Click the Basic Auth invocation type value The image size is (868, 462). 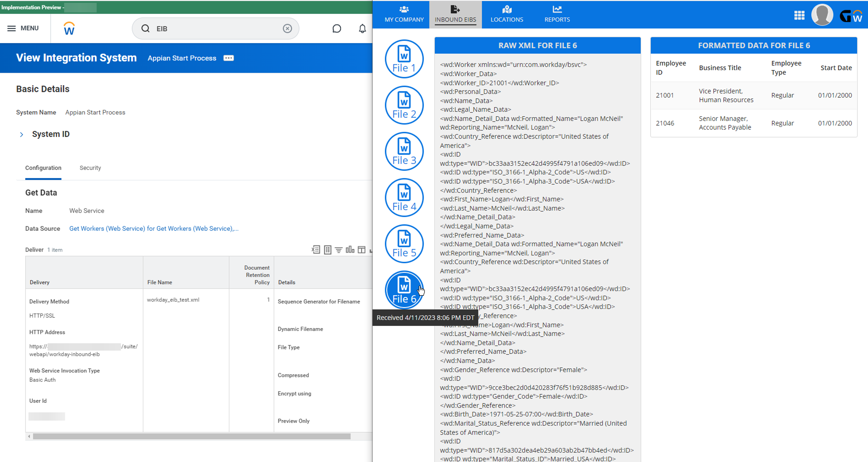42,380
